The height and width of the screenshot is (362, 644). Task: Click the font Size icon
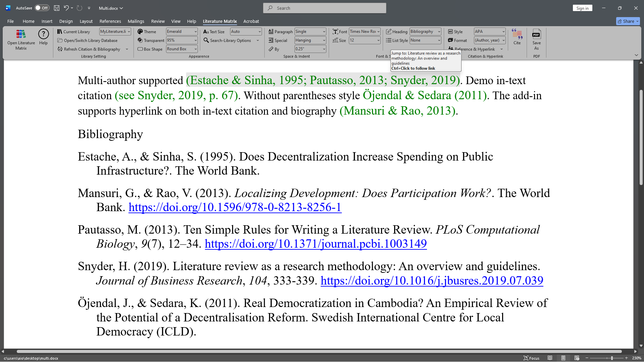(x=335, y=40)
